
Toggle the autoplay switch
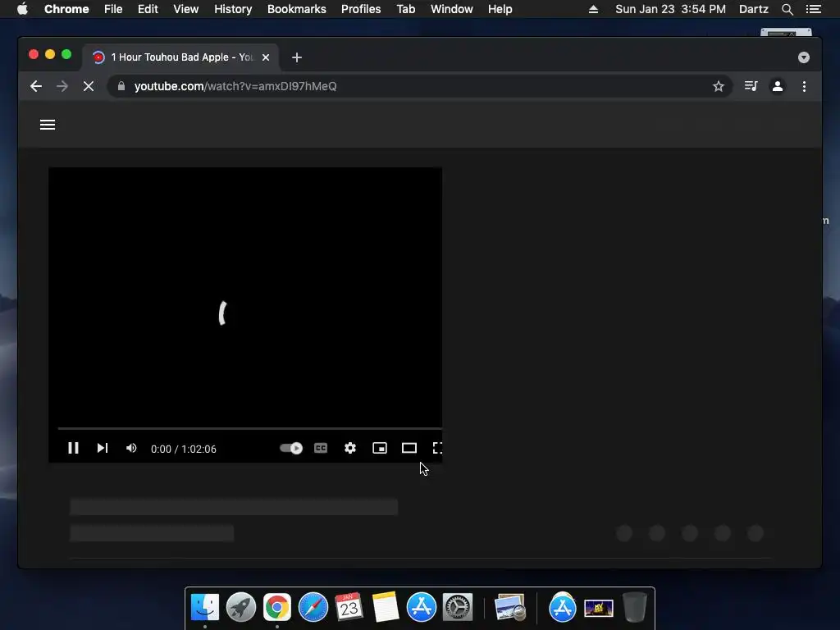coord(291,448)
